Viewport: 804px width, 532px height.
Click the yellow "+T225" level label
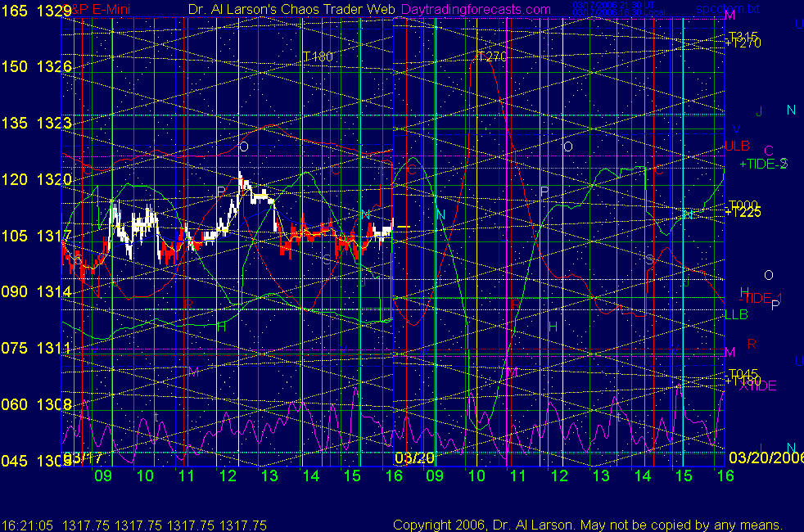point(743,212)
